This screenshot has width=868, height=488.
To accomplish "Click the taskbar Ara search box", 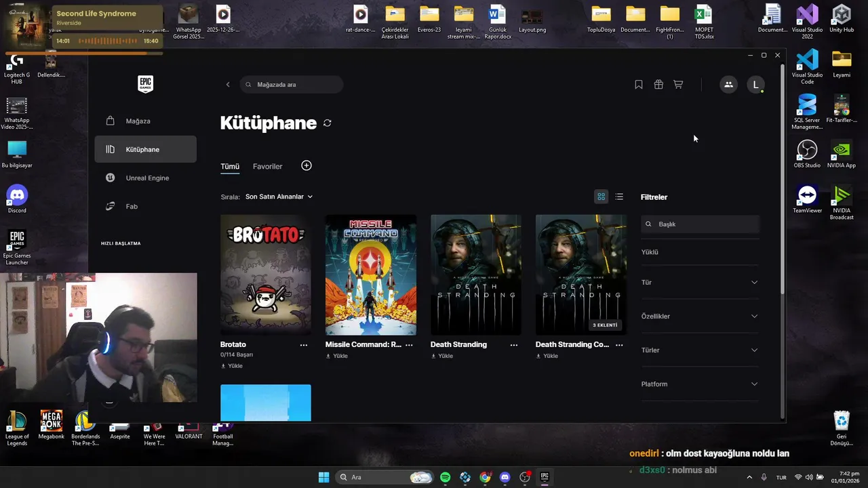I will [384, 477].
